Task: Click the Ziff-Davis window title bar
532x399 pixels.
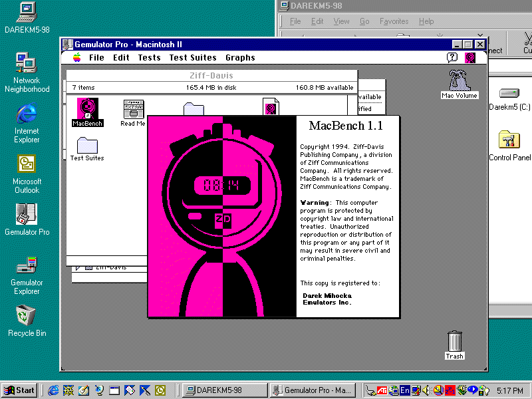Action: pyautogui.click(x=211, y=76)
